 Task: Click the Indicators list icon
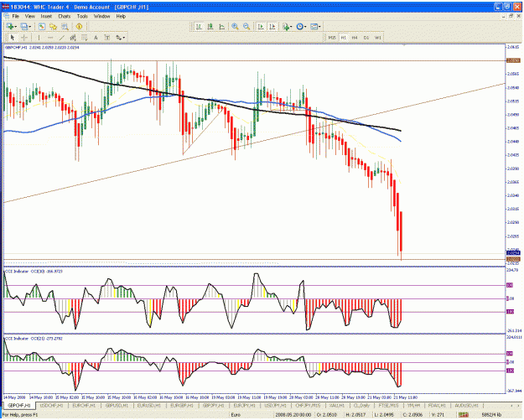point(285,26)
